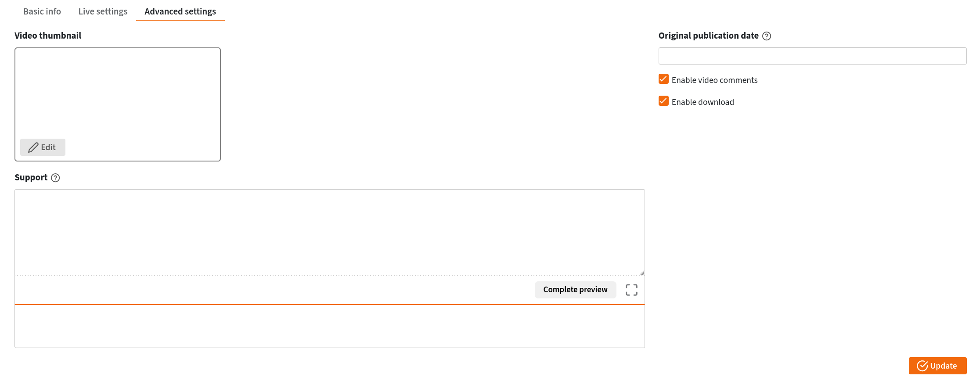
Task: Click the pencil icon inside the Edit button
Action: [33, 147]
